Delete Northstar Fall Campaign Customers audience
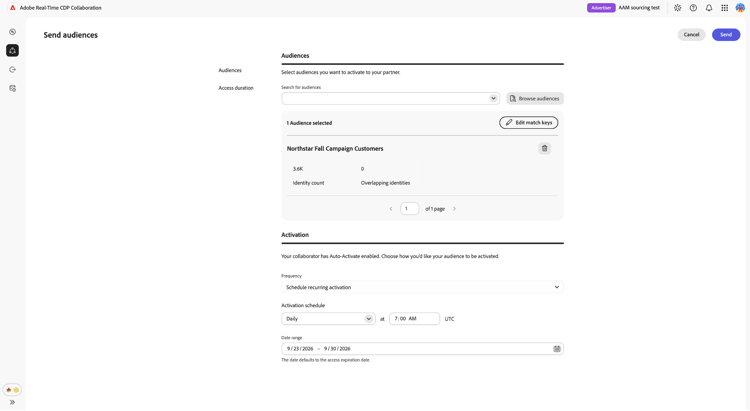750x411 pixels. point(544,148)
